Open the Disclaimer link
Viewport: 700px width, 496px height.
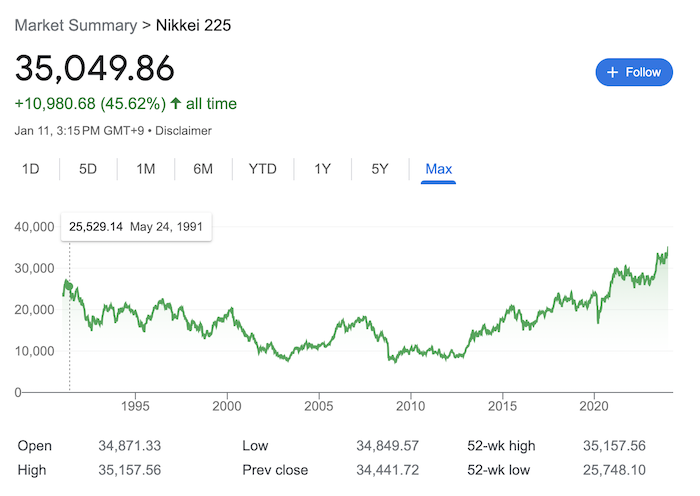coord(185,130)
